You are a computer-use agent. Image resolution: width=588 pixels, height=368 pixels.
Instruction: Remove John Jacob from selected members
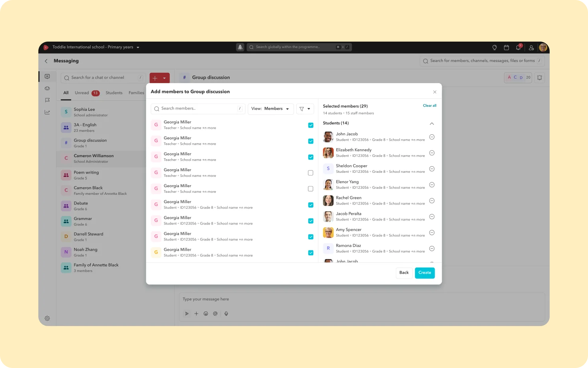(432, 137)
